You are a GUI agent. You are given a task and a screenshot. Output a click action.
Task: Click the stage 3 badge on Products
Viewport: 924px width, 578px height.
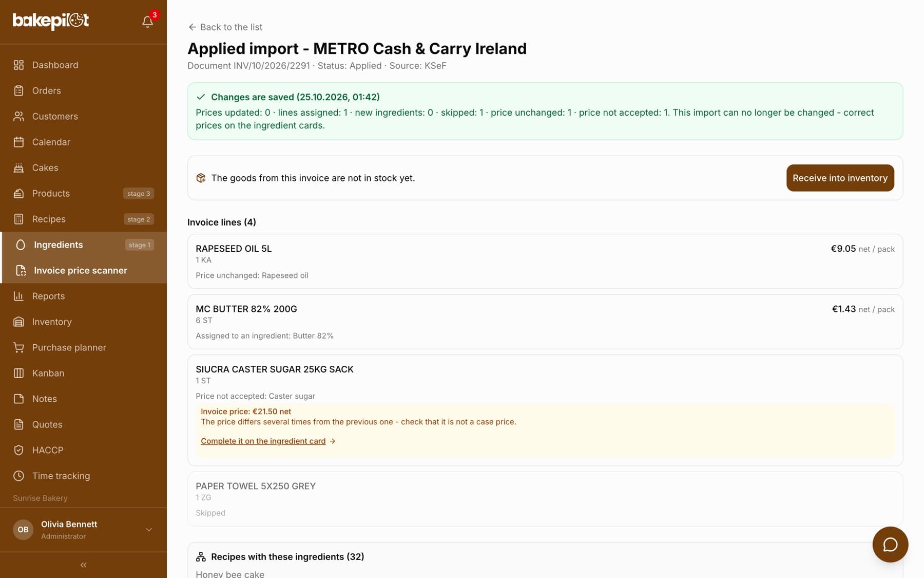tap(139, 193)
